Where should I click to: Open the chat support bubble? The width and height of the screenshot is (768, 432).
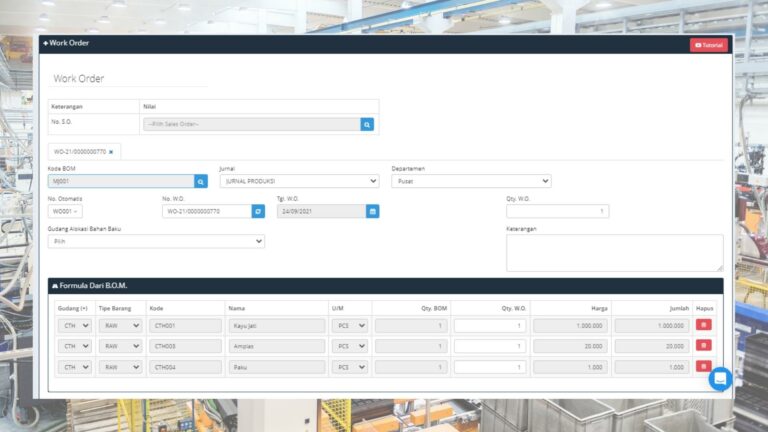tap(720, 379)
